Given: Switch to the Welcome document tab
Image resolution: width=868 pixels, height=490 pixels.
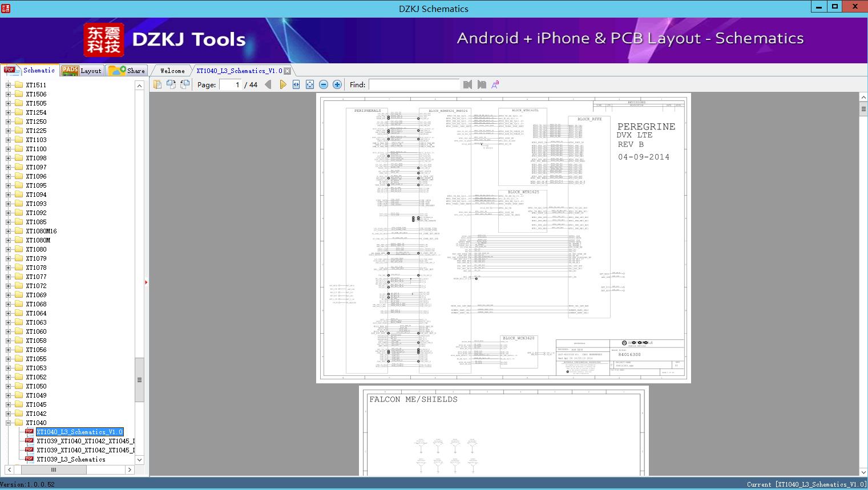Looking at the screenshot, I should click(x=172, y=71).
